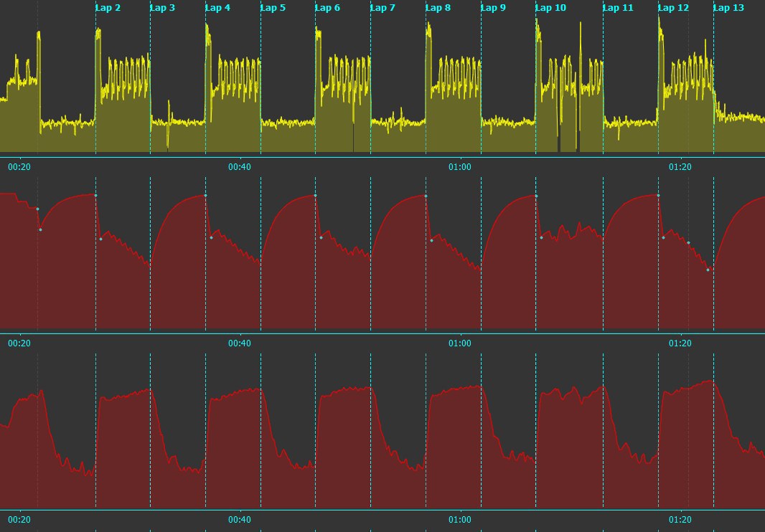
Task: Click the Lap 7 marker label
Action: click(382, 8)
